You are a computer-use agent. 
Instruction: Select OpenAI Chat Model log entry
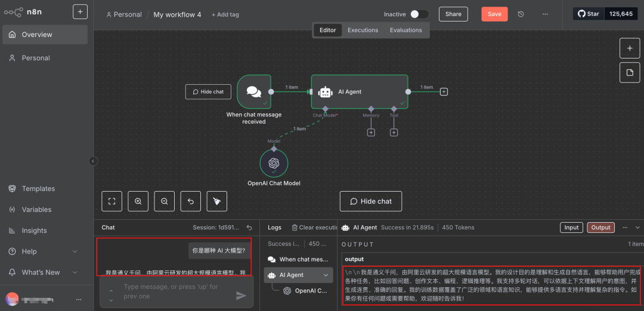pos(305,291)
